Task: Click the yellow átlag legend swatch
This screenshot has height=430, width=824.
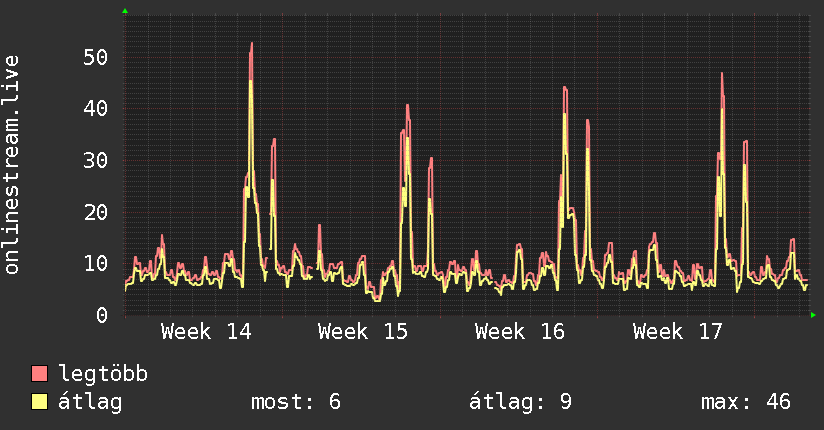Action: pyautogui.click(x=39, y=401)
